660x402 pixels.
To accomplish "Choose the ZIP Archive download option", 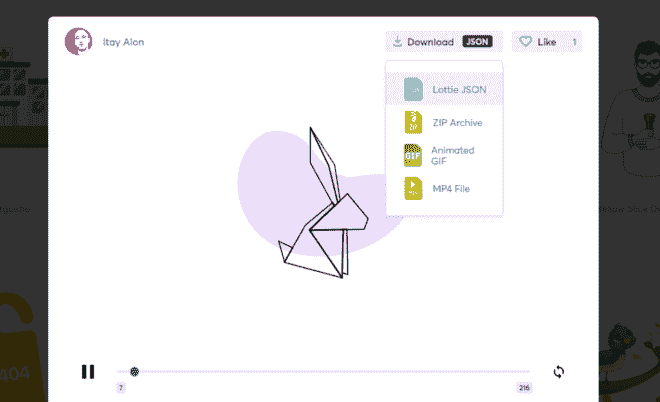I will point(444,122).
